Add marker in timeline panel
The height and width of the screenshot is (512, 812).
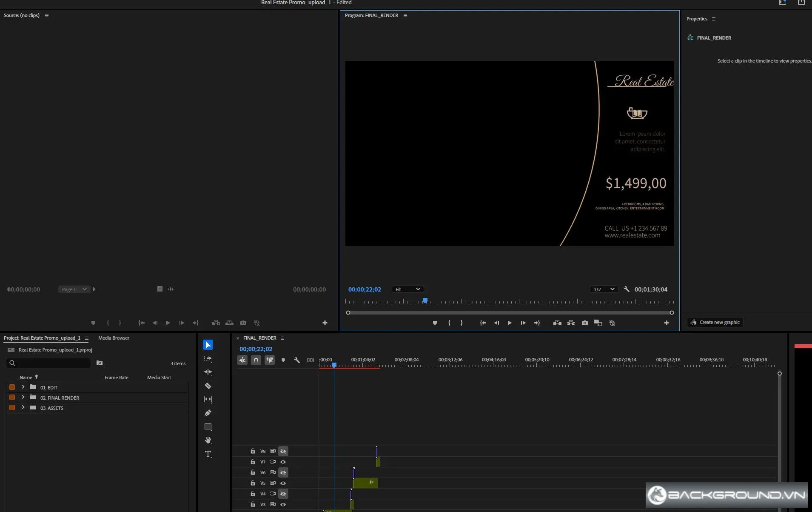[x=283, y=360]
